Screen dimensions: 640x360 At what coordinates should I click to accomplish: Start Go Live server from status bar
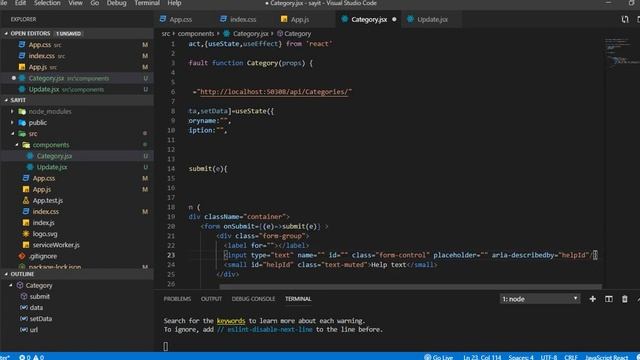click(438, 357)
